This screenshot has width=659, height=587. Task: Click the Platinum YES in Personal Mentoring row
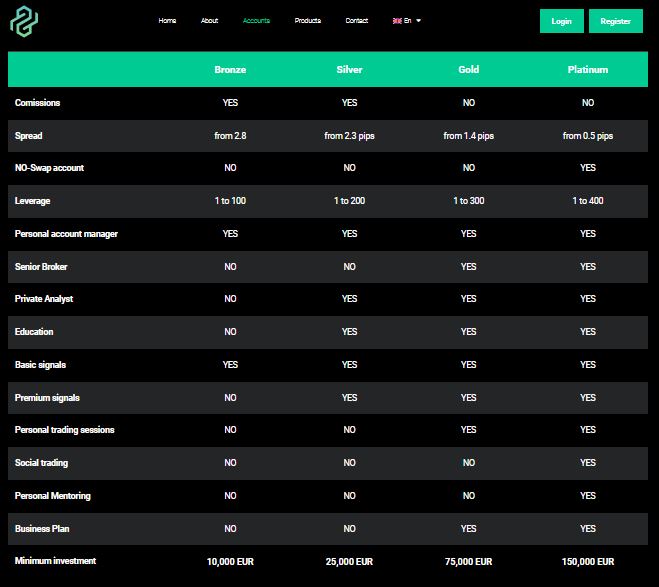(x=588, y=496)
